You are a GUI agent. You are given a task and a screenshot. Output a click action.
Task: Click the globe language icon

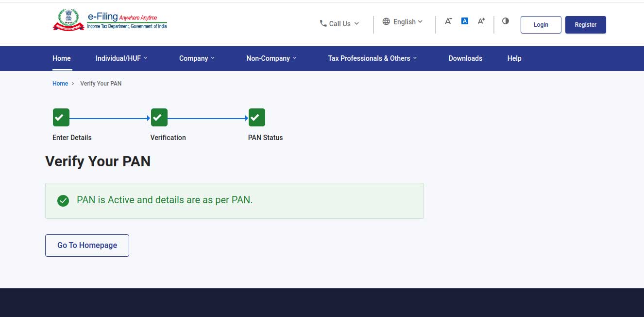tap(386, 21)
